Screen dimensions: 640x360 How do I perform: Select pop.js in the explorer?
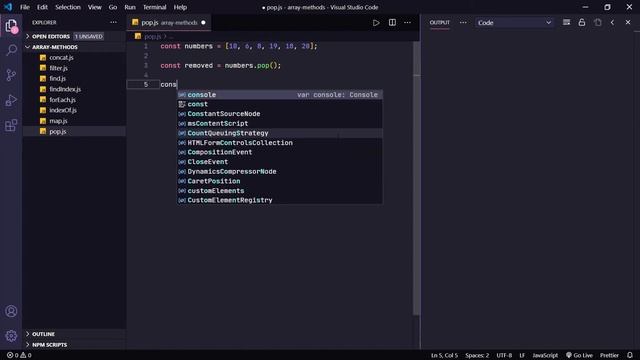pyautogui.click(x=74, y=131)
